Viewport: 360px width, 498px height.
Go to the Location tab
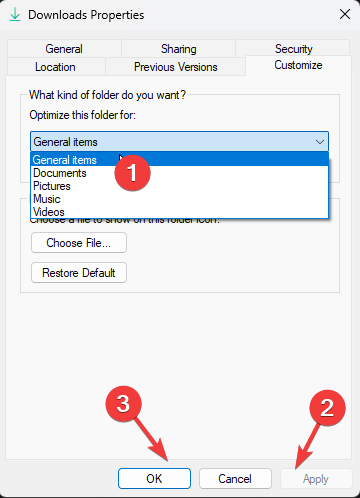[55, 67]
